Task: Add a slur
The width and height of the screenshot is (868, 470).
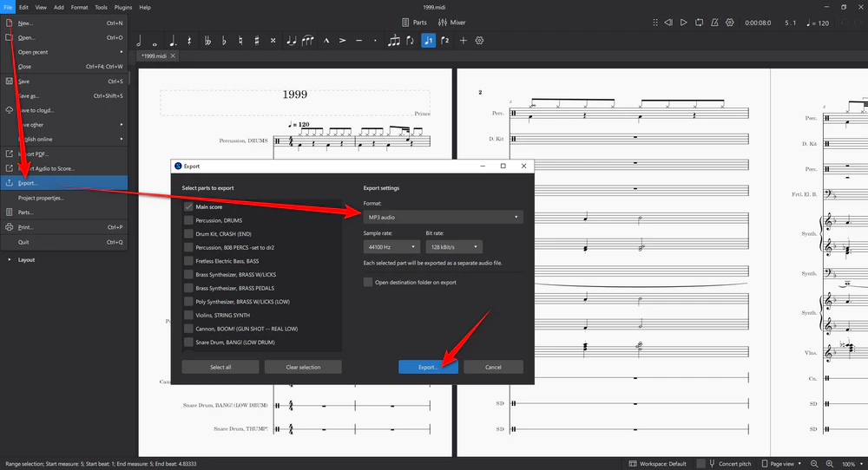Action: (x=308, y=41)
